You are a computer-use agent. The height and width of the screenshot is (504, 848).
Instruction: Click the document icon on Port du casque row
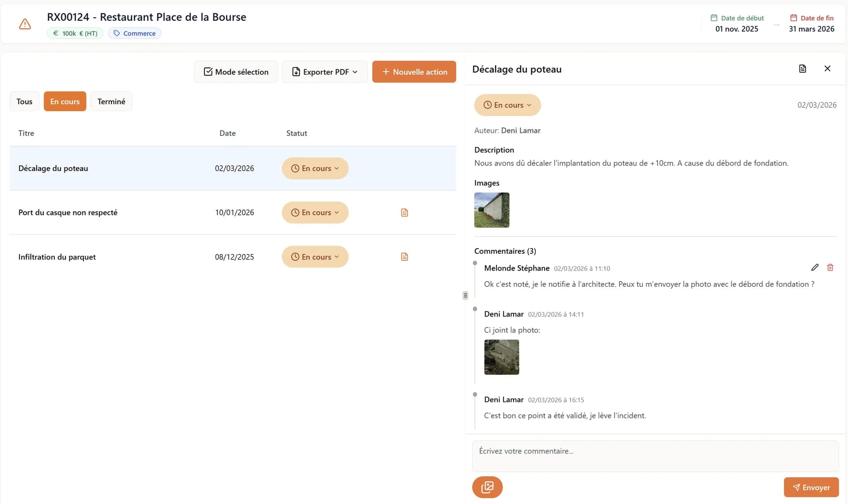pos(404,212)
